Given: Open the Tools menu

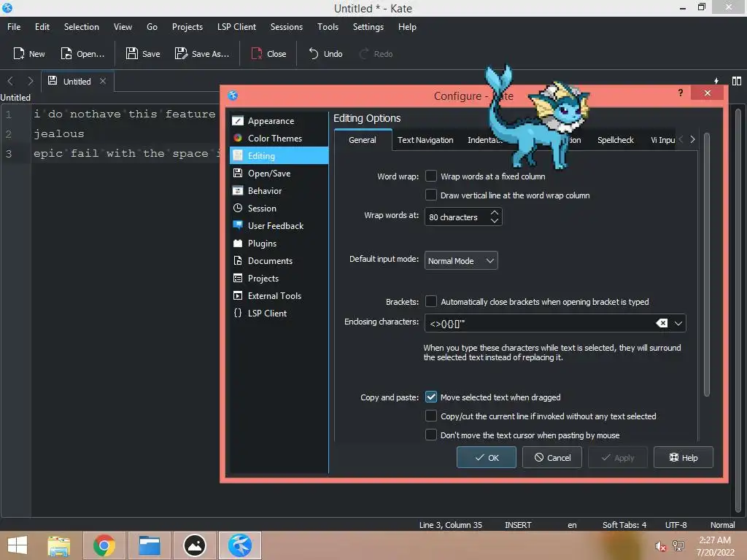Looking at the screenshot, I should 328,27.
